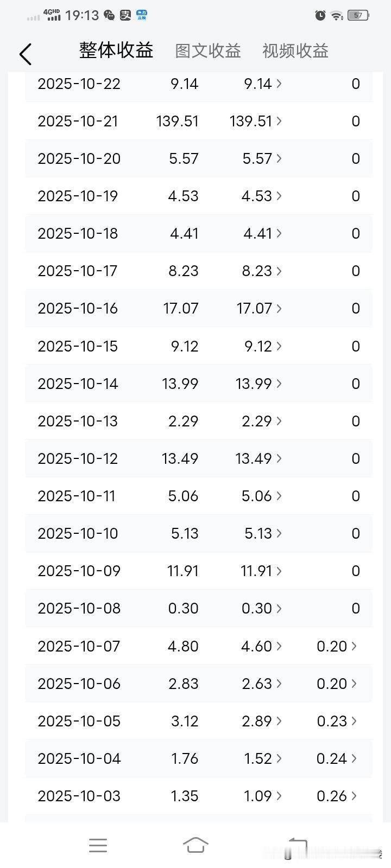Tap total earnings 3.12 for 2025-10-05
This screenshot has height=868, width=391.
[185, 721]
